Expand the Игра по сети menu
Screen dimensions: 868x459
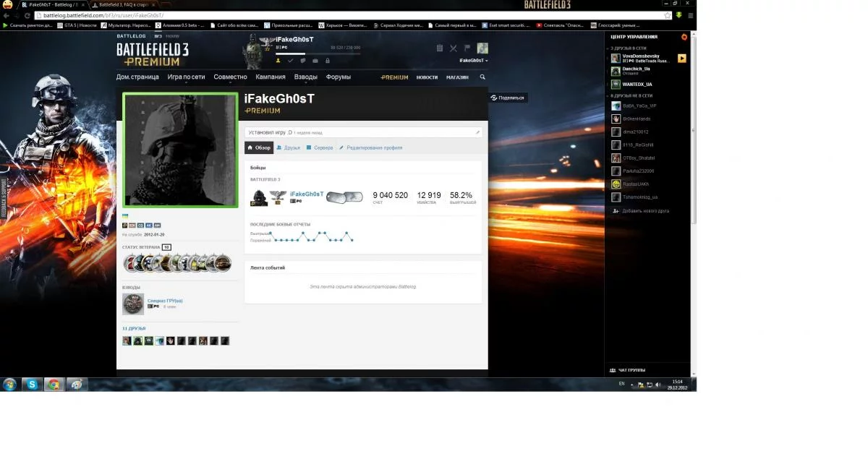186,77
